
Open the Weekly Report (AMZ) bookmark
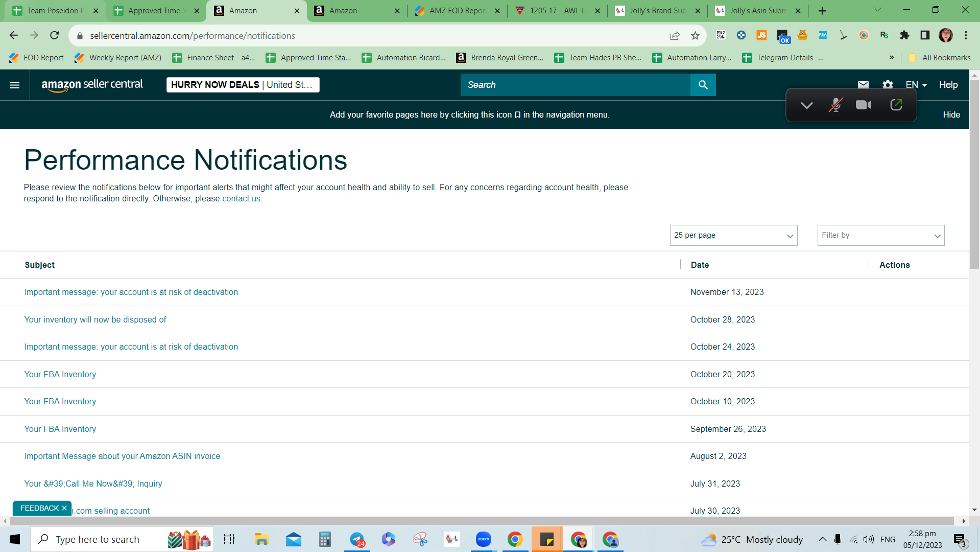coord(118,58)
